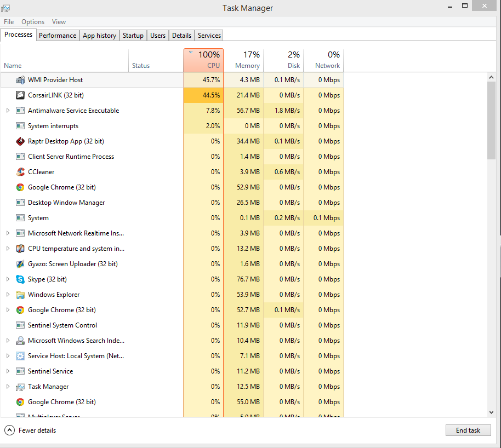This screenshot has height=448, width=501.
Task: Click the Task Manager process row icon
Action: pyautogui.click(x=20, y=387)
